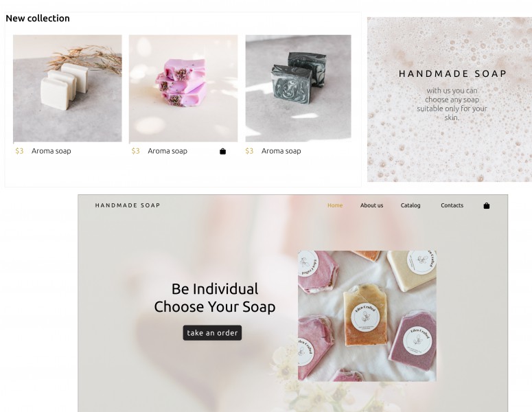Click the HANDMADE SOAP logo in the header
The width and height of the screenshot is (532, 412).
(x=128, y=205)
